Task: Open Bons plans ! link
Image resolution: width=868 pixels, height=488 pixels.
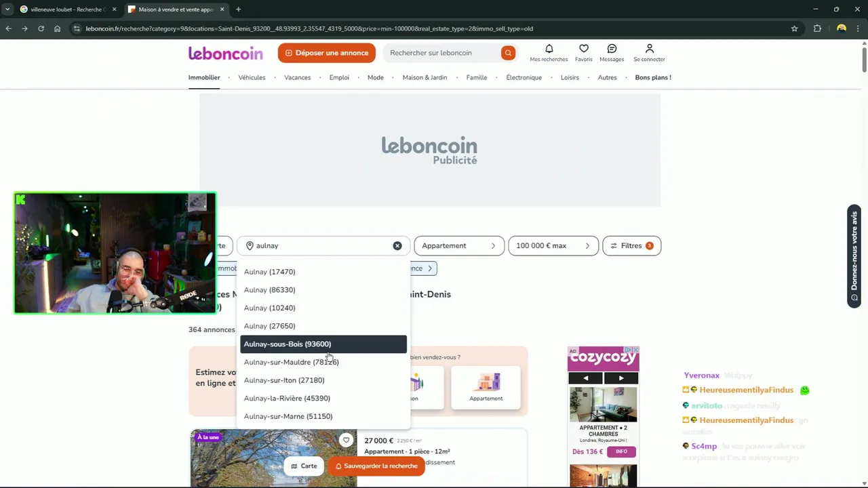Action: 653,77
